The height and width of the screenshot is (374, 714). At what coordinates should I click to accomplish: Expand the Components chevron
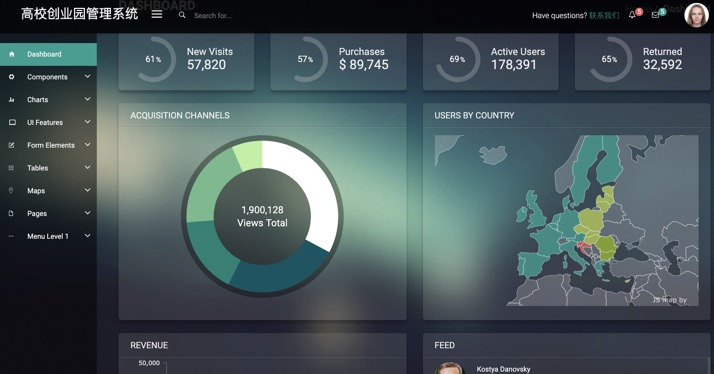tap(87, 77)
